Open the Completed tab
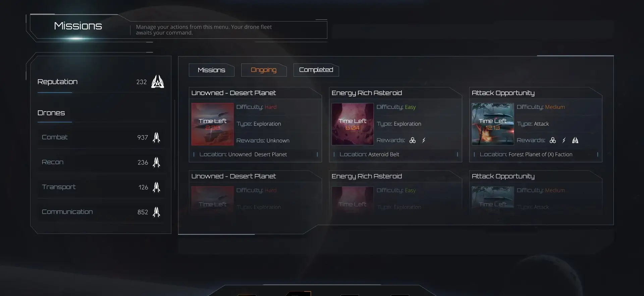Viewport: 644px width, 296px height. click(x=316, y=70)
